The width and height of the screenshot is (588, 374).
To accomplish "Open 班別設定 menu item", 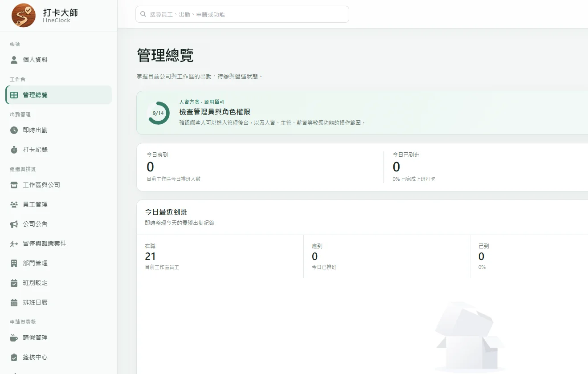I will [x=59, y=283].
